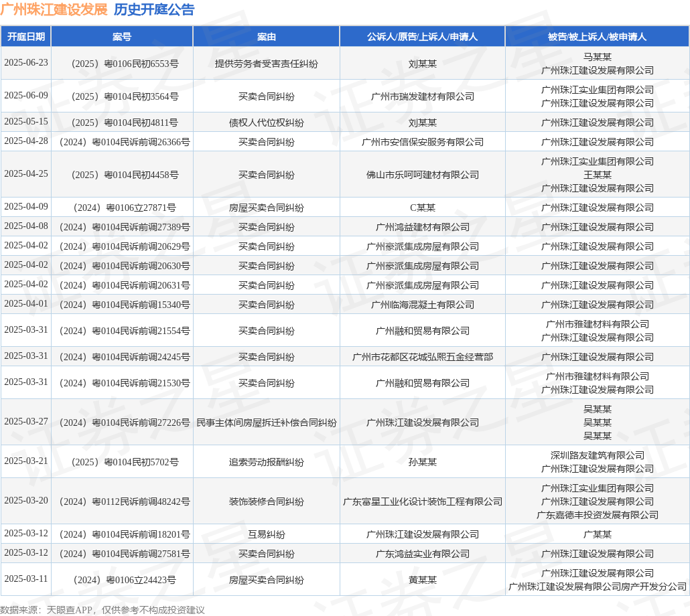Click cause 债权人代位权纠纷
The height and width of the screenshot is (616, 690).
pyautogui.click(x=266, y=123)
